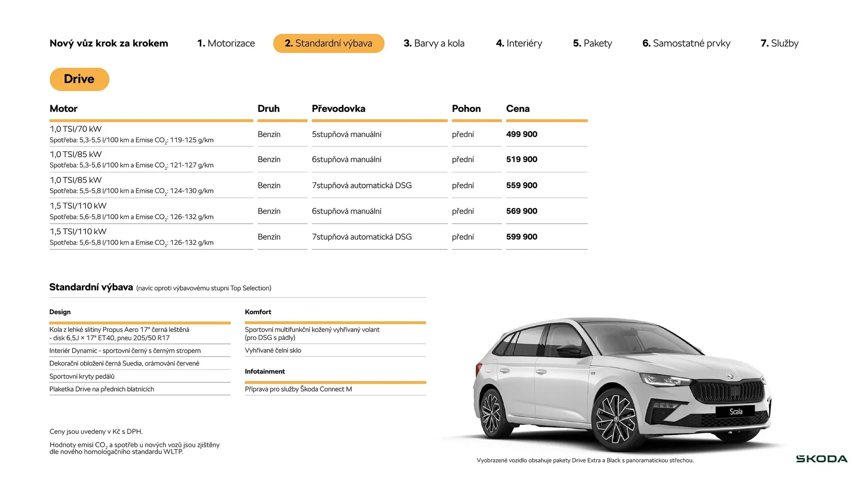Click the Nový vůz krok za krokem heading
Viewport: 868px width, 488px height.
(x=108, y=43)
